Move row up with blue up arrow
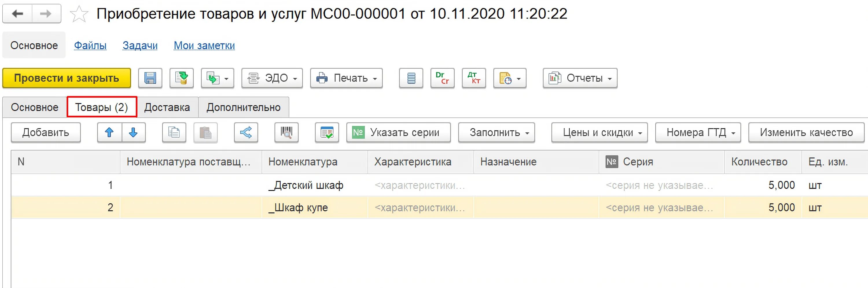 [x=109, y=132]
